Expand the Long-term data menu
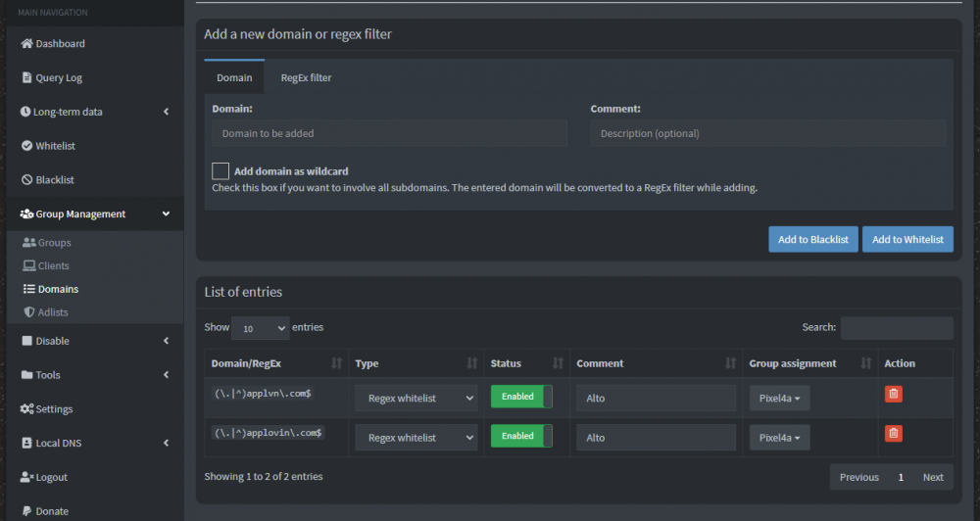 tap(91, 112)
